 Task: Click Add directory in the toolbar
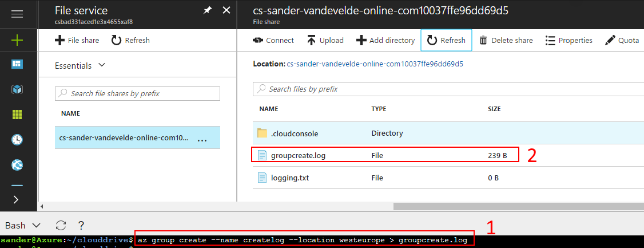coord(385,40)
